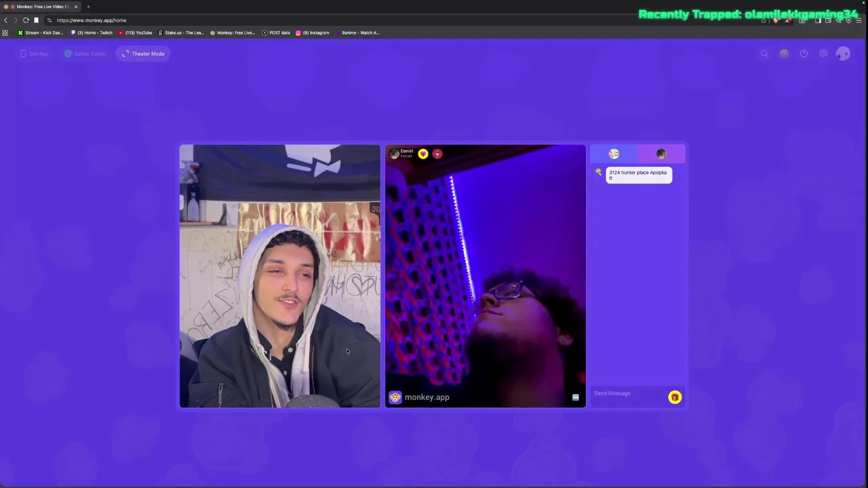The width and height of the screenshot is (868, 488).
Task: Click the site settings icon in address bar
Action: (x=49, y=20)
